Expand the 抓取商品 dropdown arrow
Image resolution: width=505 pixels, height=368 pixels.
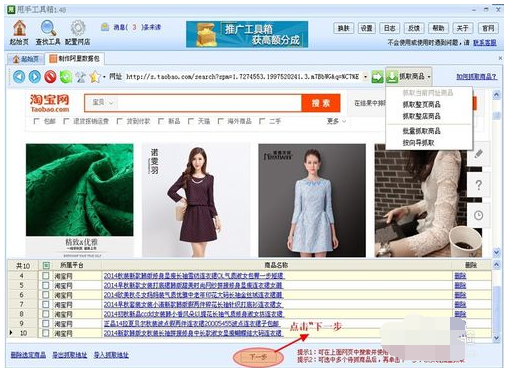click(x=429, y=77)
